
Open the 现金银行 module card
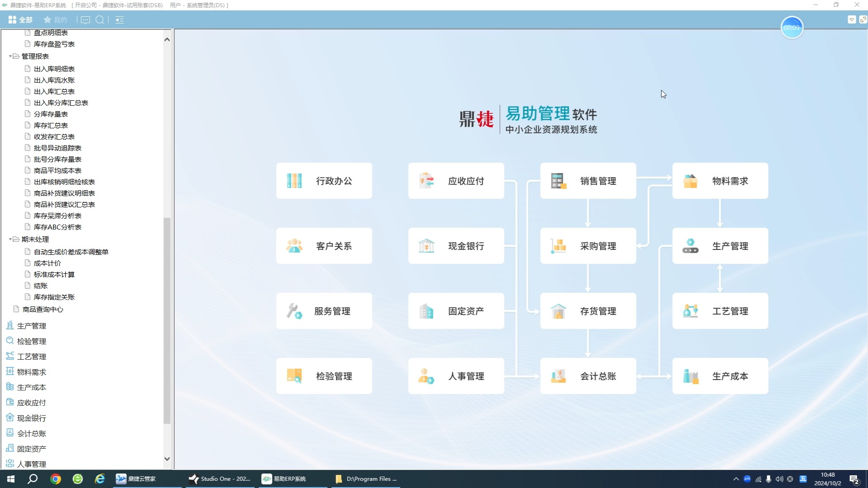click(x=456, y=246)
